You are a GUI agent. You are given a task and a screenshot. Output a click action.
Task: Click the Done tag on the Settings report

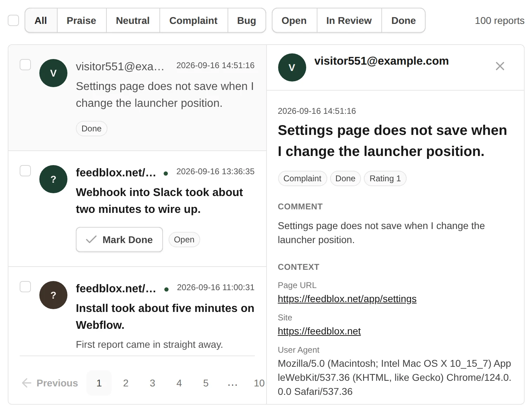[x=91, y=129]
